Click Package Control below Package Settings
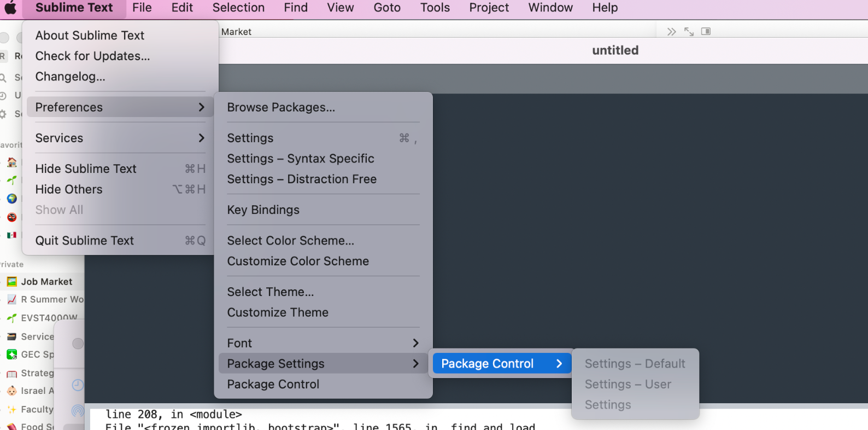Screen dimensions: 868x430 pyautogui.click(x=323, y=385)
